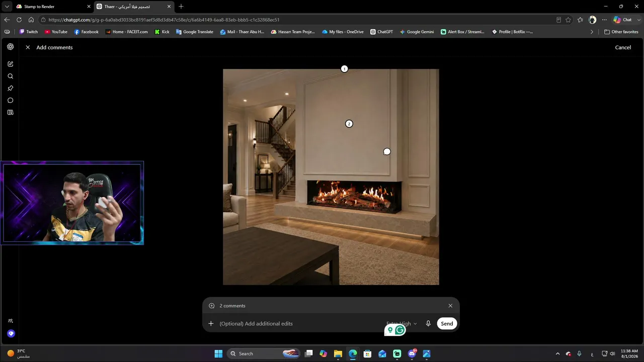
Task: Open the ChatGPT logo in sidebar
Action: coord(10,47)
